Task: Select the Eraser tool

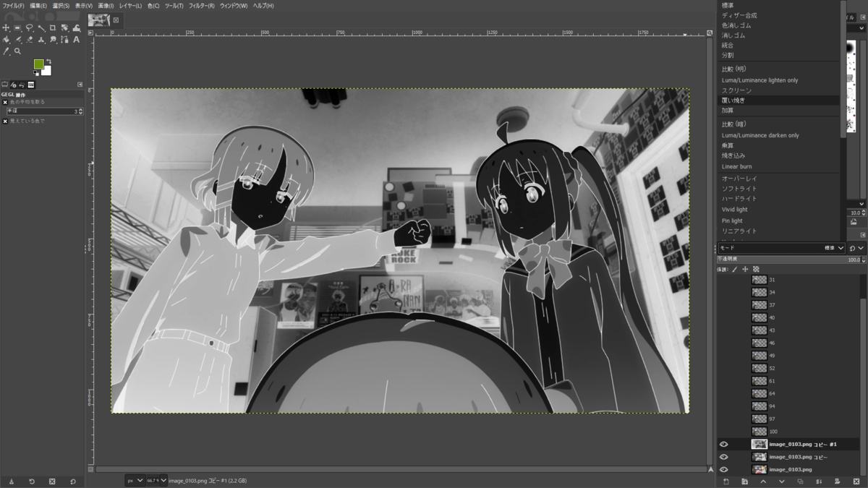Action: point(29,40)
